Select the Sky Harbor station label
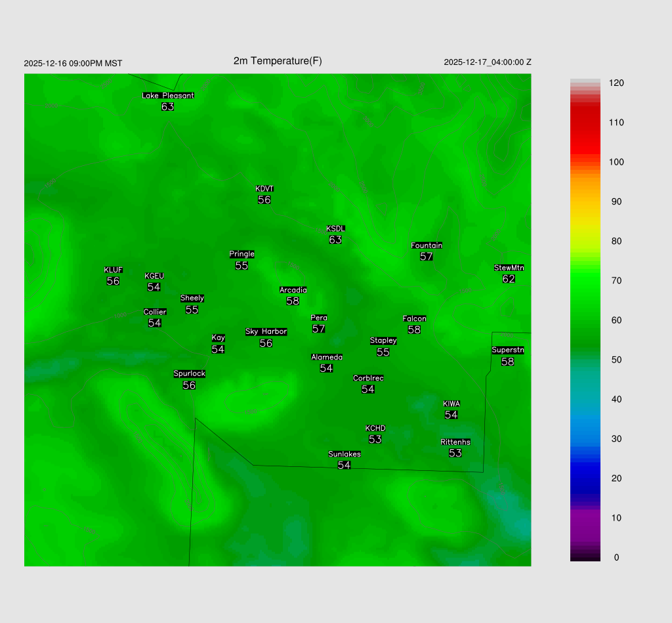The image size is (672, 623). (x=266, y=332)
